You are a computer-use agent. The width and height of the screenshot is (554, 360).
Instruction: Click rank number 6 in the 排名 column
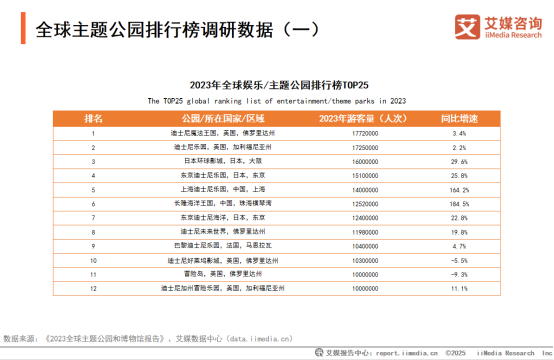93,204
